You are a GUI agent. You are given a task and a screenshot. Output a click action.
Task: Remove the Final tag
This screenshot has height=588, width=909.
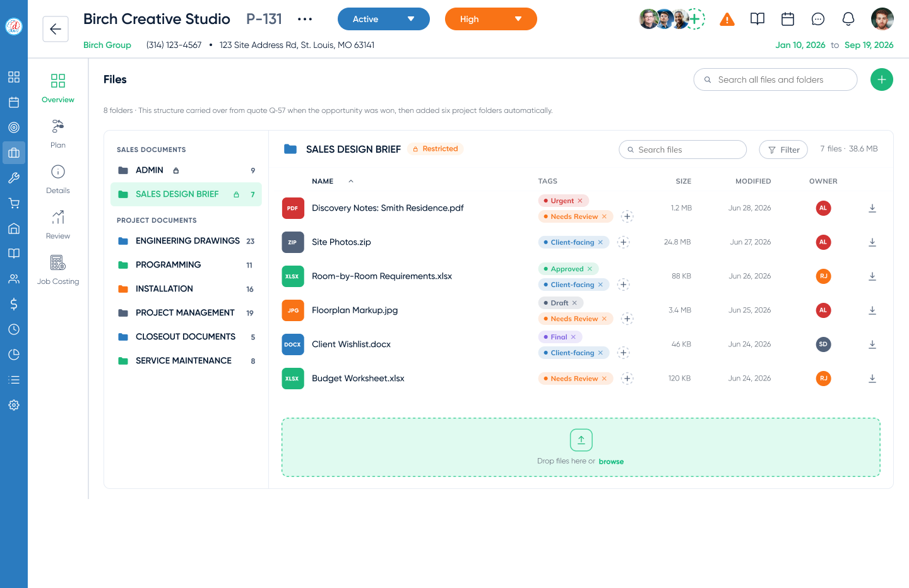(573, 337)
